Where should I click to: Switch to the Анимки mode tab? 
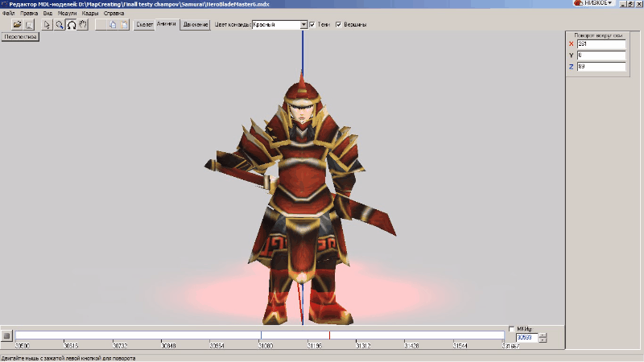[167, 24]
